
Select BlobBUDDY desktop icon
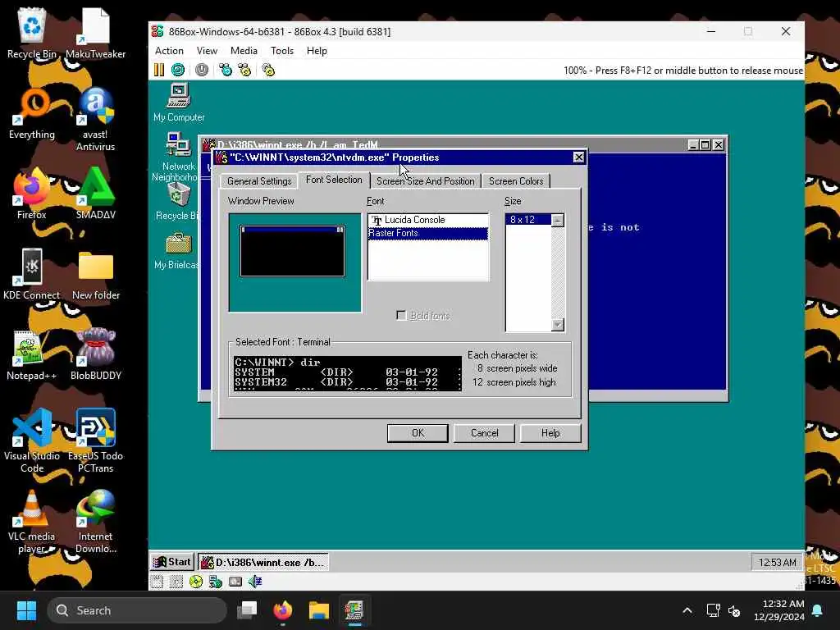click(95, 354)
